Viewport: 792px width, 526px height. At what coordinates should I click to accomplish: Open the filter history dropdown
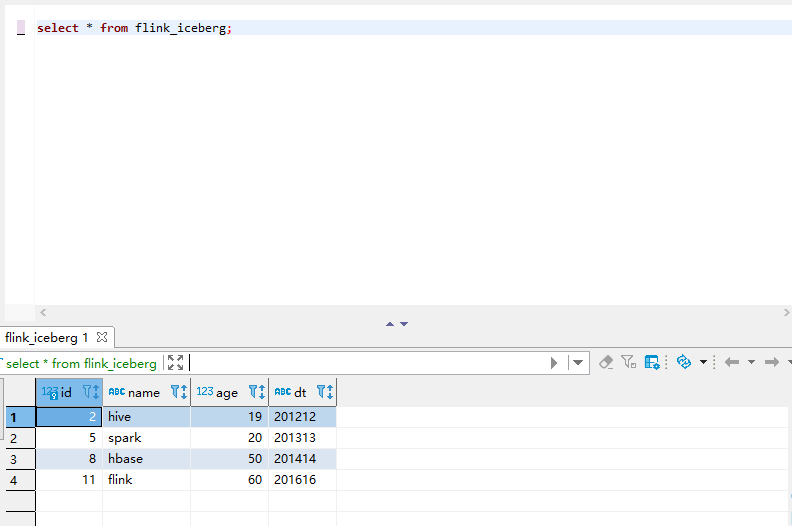[578, 363]
